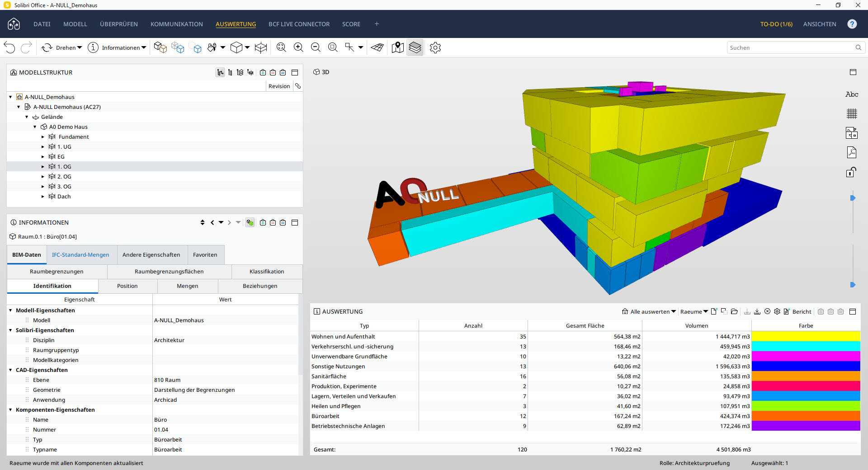The width and height of the screenshot is (868, 470).
Task: Switch Modellstruktur to layer view mode
Action: (240, 72)
